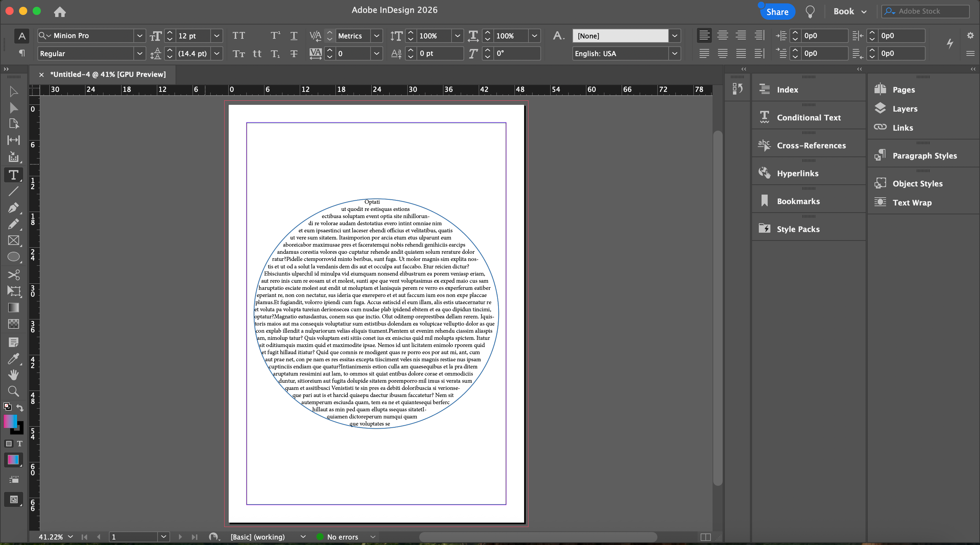Select the Pen tool
The height and width of the screenshot is (545, 980).
point(13,208)
